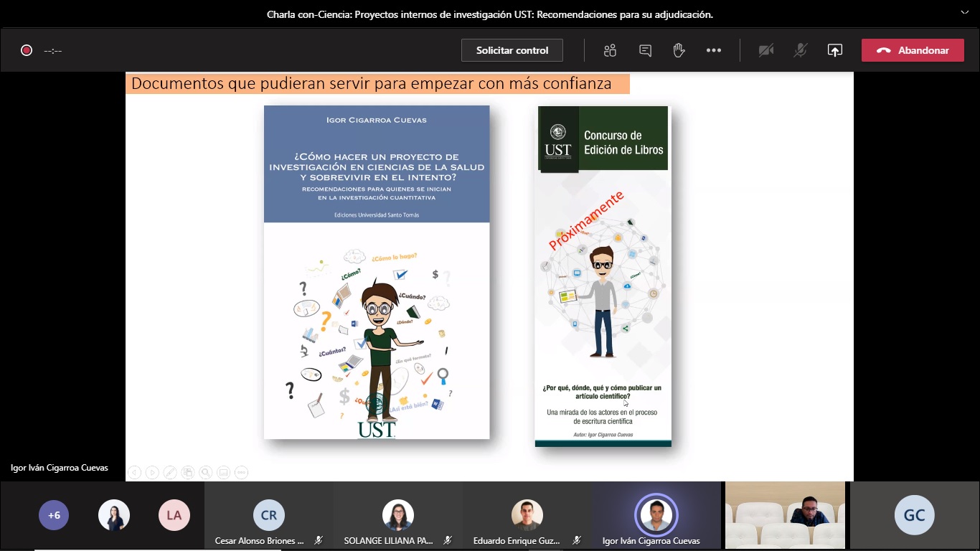Toggle slide subtitles icon
980x551 pixels.
(224, 472)
